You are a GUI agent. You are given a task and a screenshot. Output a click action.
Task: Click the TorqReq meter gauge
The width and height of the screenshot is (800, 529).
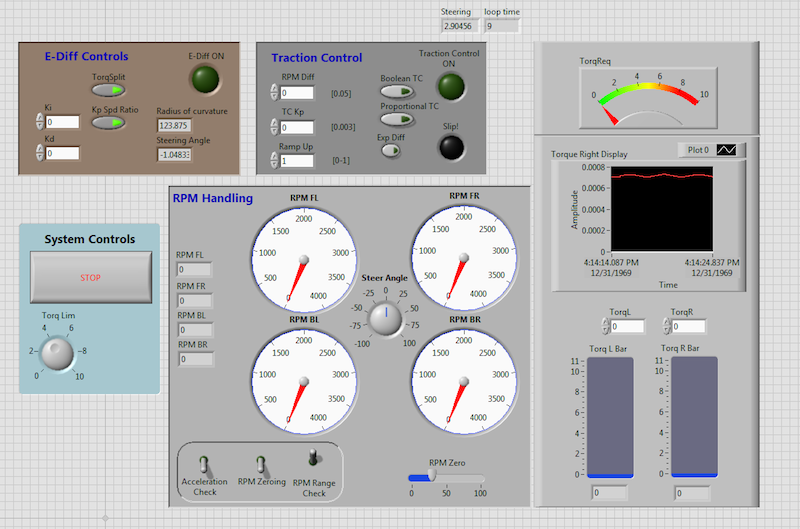pos(647,100)
